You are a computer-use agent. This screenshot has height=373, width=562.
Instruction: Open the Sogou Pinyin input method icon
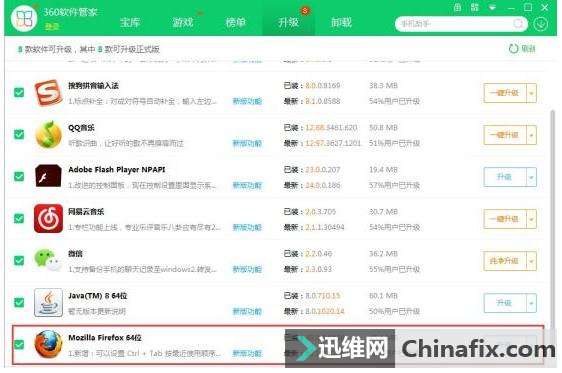point(48,93)
